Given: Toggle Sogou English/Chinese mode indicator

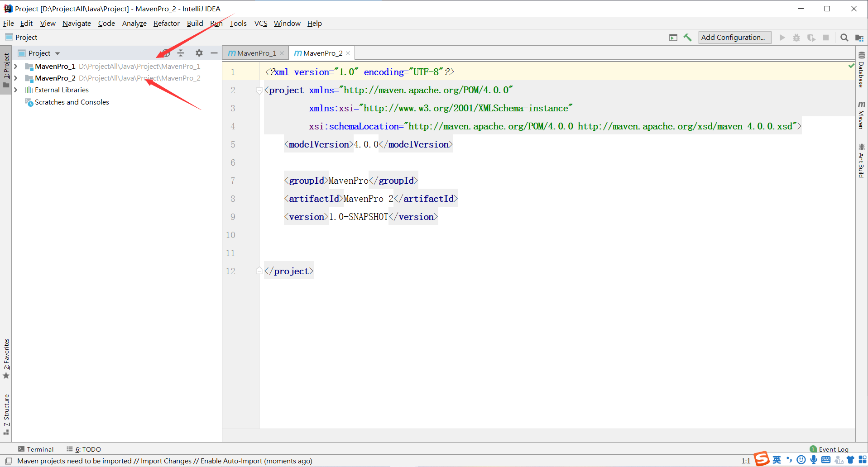Looking at the screenshot, I should click(x=777, y=460).
